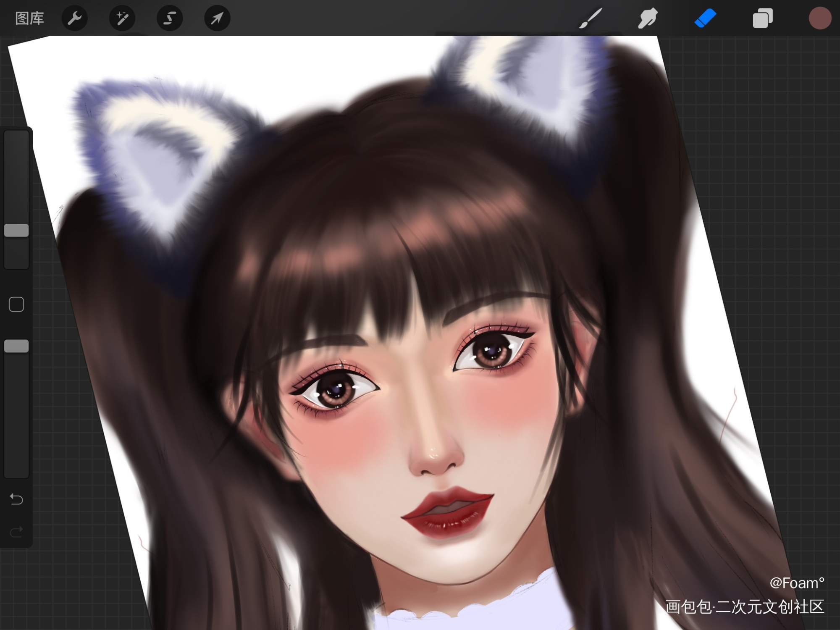The width and height of the screenshot is (840, 630).
Task: Click the @Foam° watermark text
Action: click(796, 583)
